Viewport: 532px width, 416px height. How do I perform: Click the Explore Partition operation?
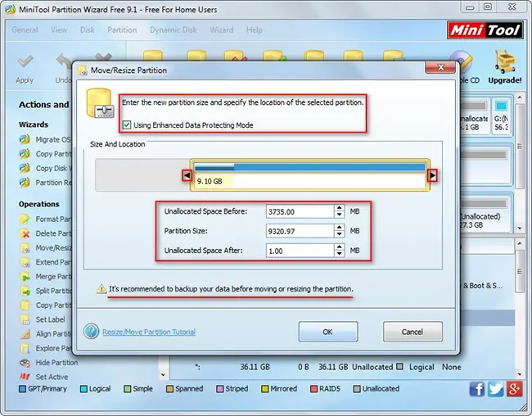point(45,348)
